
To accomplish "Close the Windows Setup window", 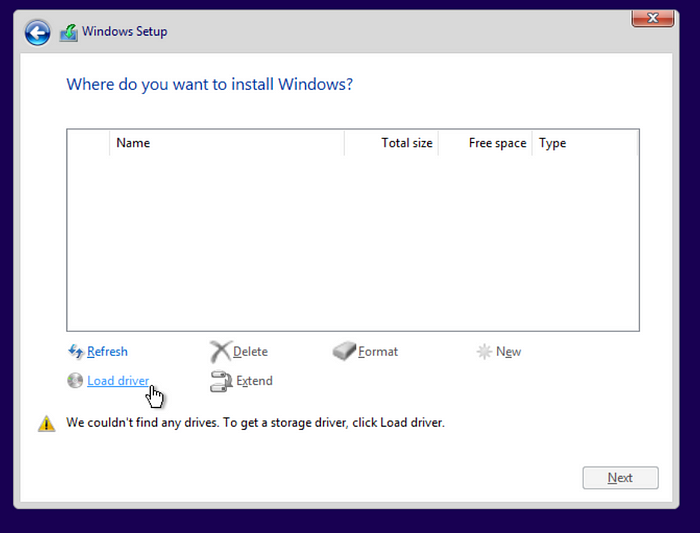I will pos(653,18).
